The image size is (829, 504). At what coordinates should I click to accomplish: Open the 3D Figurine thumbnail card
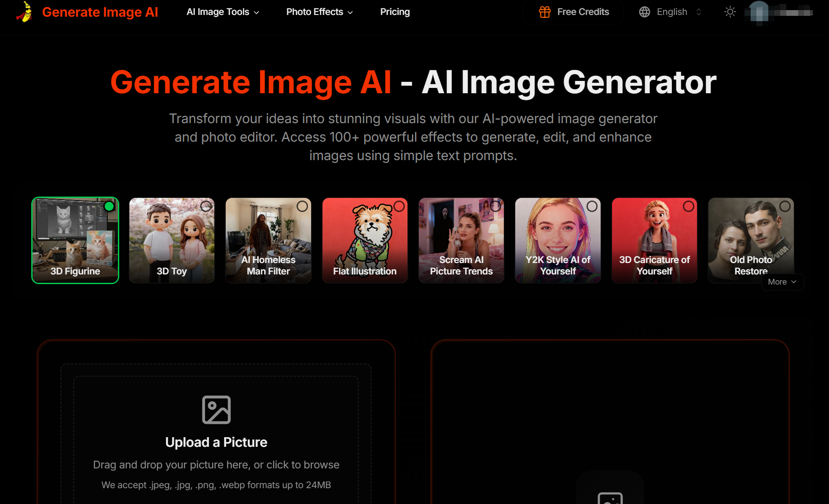coord(75,240)
